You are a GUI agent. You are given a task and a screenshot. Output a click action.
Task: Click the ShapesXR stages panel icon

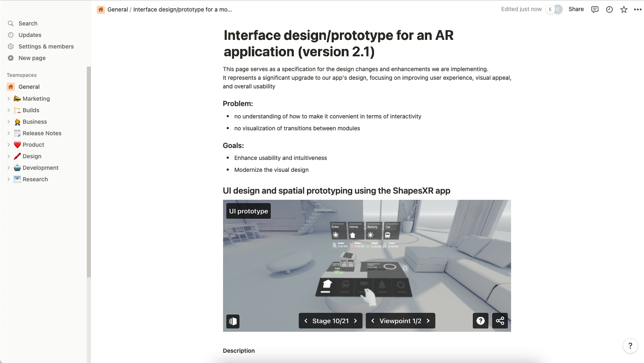tap(233, 321)
